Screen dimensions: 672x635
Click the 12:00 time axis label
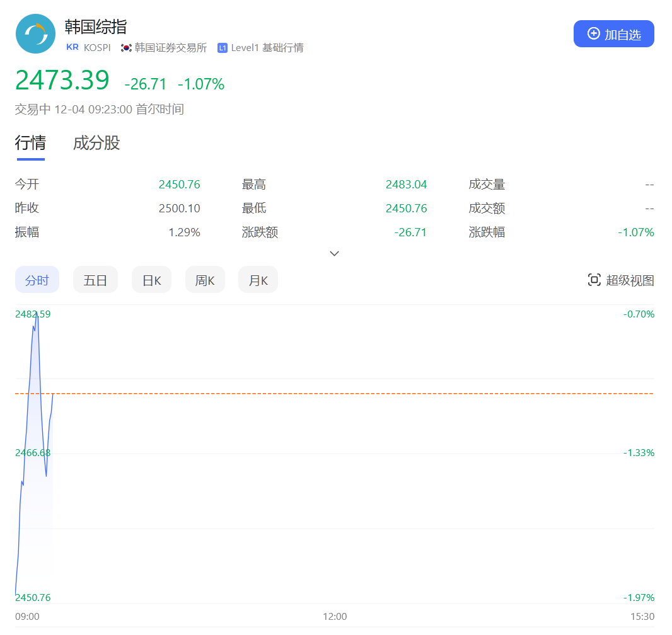[335, 617]
